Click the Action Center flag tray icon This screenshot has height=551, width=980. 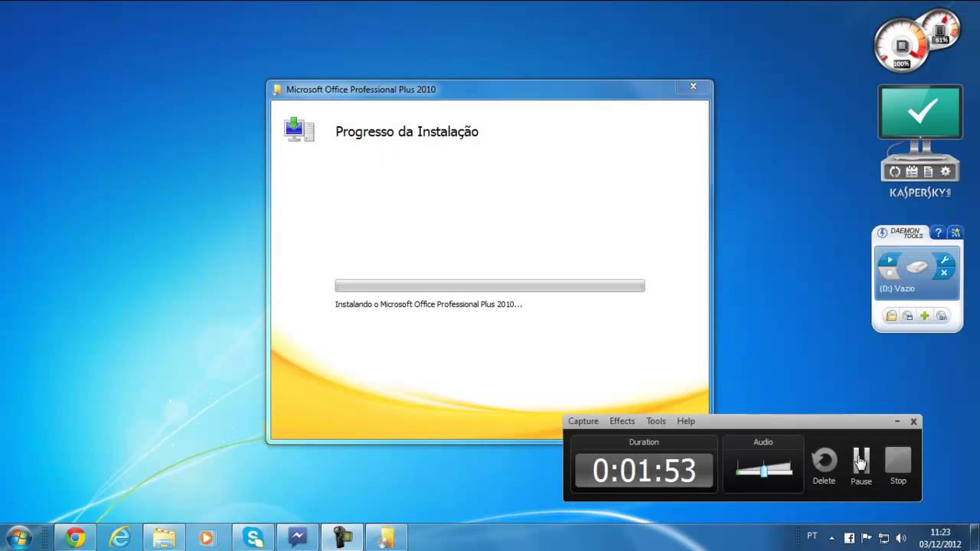pyautogui.click(x=867, y=538)
